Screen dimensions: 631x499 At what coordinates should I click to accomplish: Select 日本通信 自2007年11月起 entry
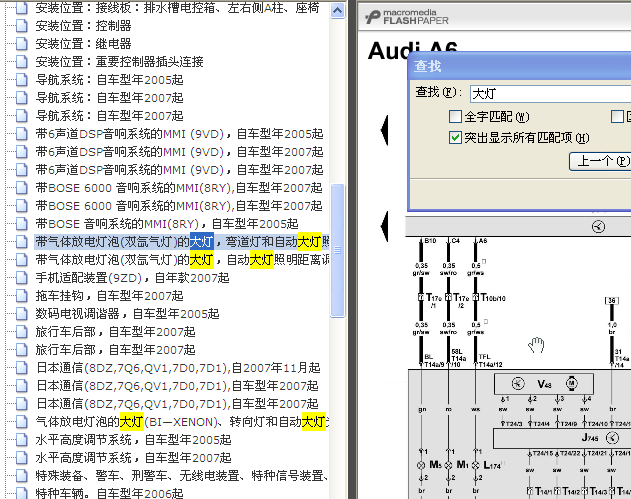pos(178,368)
